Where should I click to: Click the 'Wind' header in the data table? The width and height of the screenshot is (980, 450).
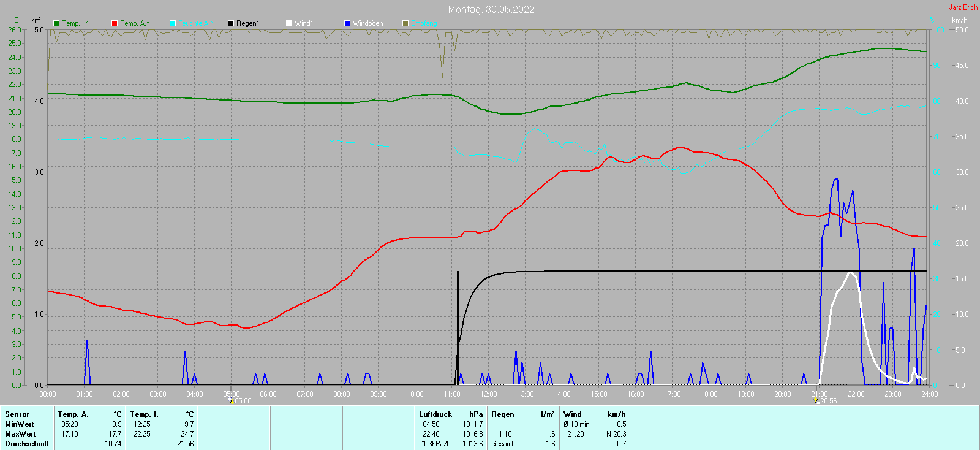(x=573, y=414)
